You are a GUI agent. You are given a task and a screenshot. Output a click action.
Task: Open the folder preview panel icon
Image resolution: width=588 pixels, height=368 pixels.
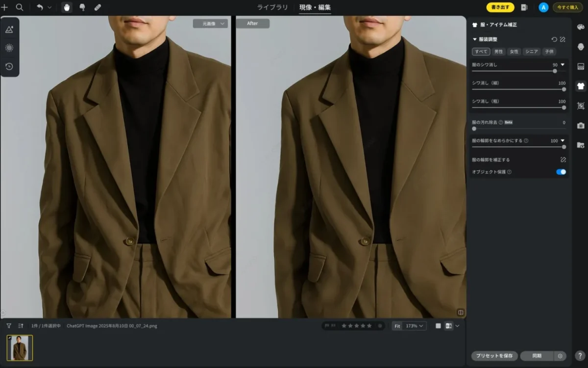[x=581, y=145]
